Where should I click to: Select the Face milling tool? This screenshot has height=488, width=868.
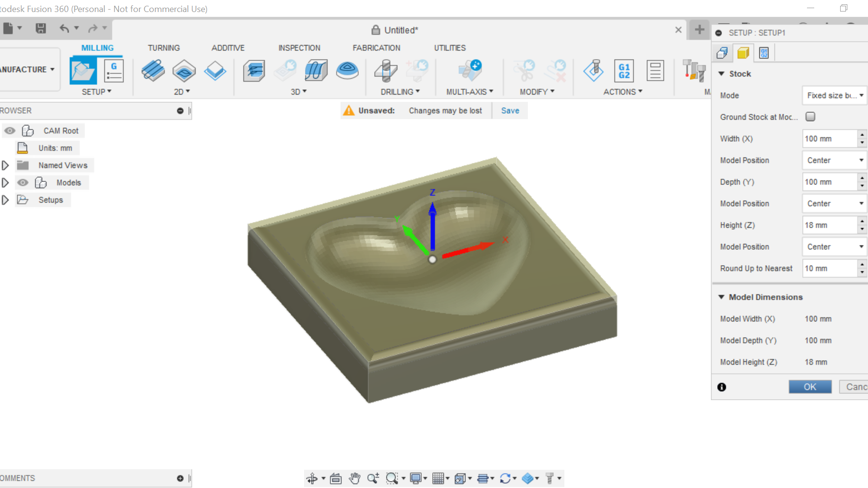tap(215, 71)
